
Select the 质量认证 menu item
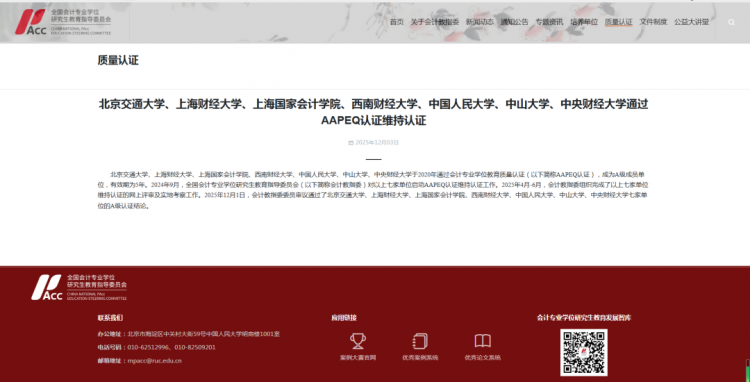pos(618,22)
